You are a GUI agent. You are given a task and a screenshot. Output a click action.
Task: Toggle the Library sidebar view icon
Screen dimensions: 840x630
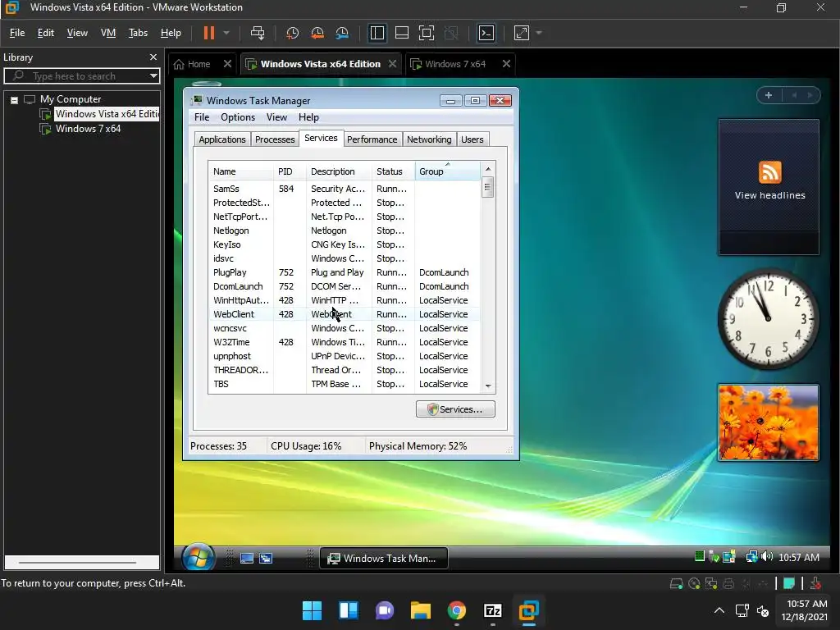(x=377, y=33)
